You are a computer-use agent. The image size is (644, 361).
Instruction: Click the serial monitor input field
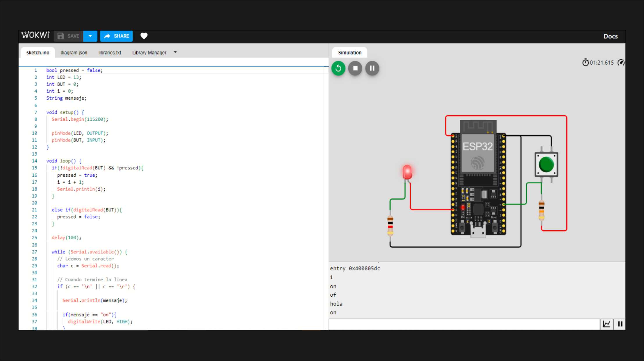tap(464, 324)
